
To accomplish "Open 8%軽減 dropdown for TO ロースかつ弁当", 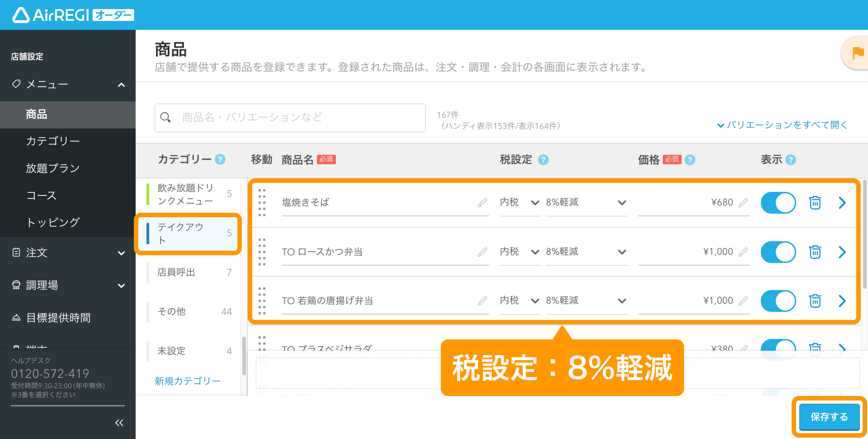I will point(586,252).
